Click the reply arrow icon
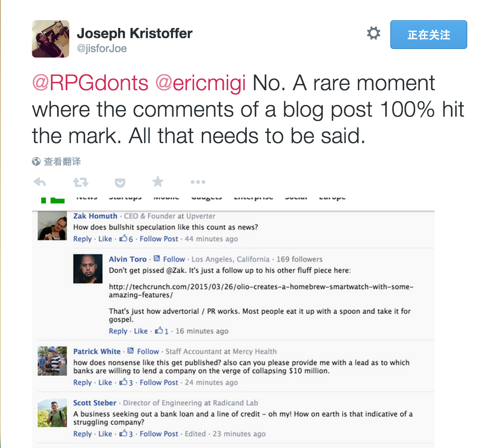 [40, 182]
